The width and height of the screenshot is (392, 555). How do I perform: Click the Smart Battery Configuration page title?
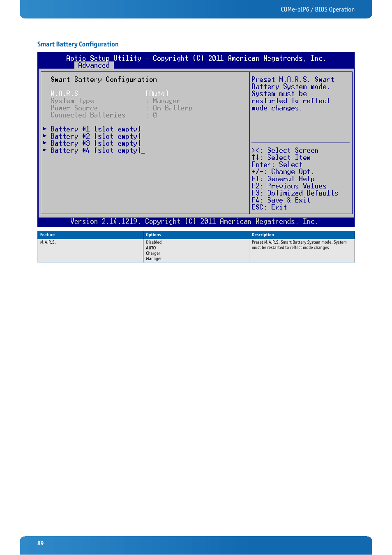pyautogui.click(x=78, y=44)
